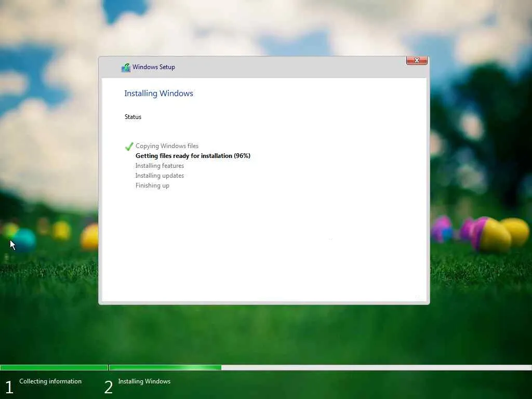Click the 'Installing updates' step

point(159,176)
